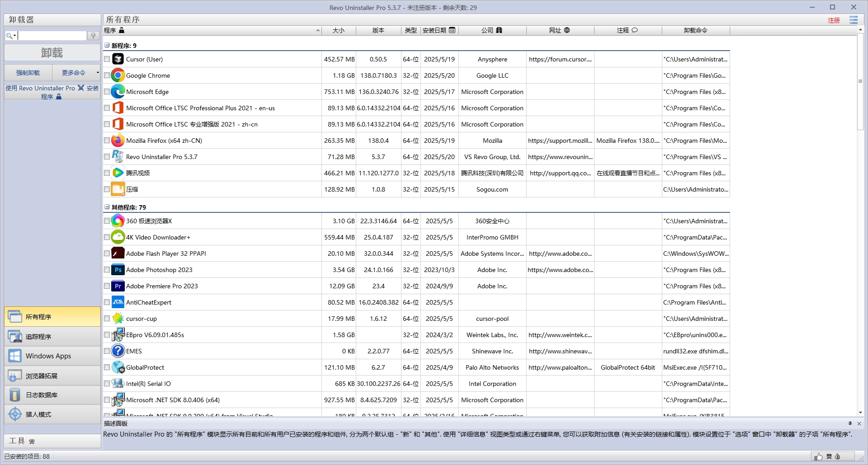Collapse the 新程序 group
The image size is (868, 465).
107,45
